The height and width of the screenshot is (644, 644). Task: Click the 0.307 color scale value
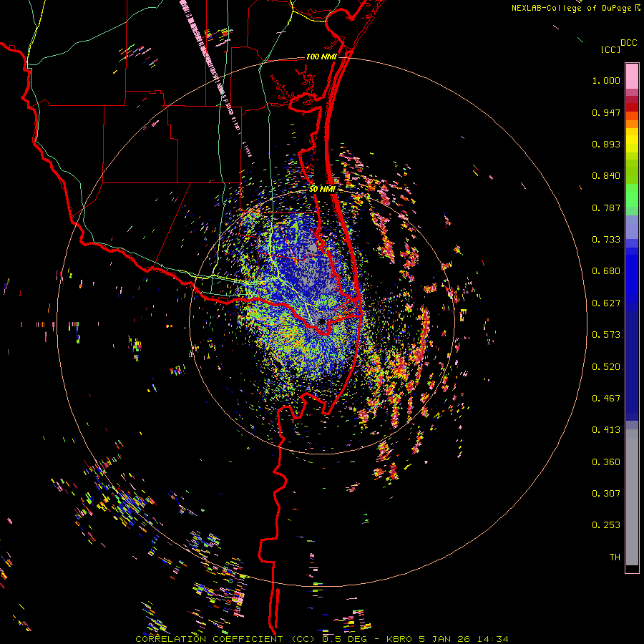(x=606, y=494)
